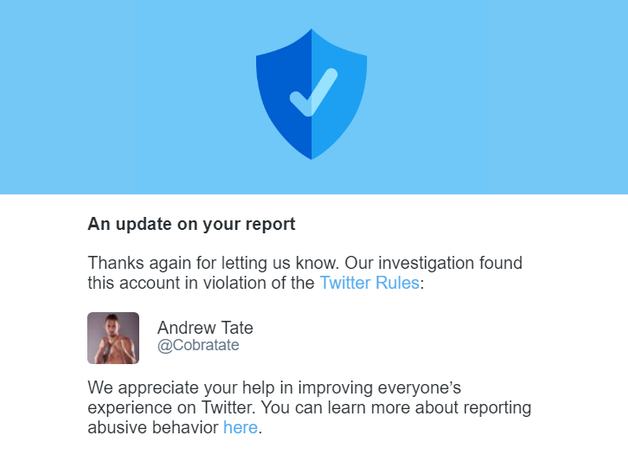Click the @Cobratate username handle
The width and height of the screenshot is (628, 462).
(198, 345)
